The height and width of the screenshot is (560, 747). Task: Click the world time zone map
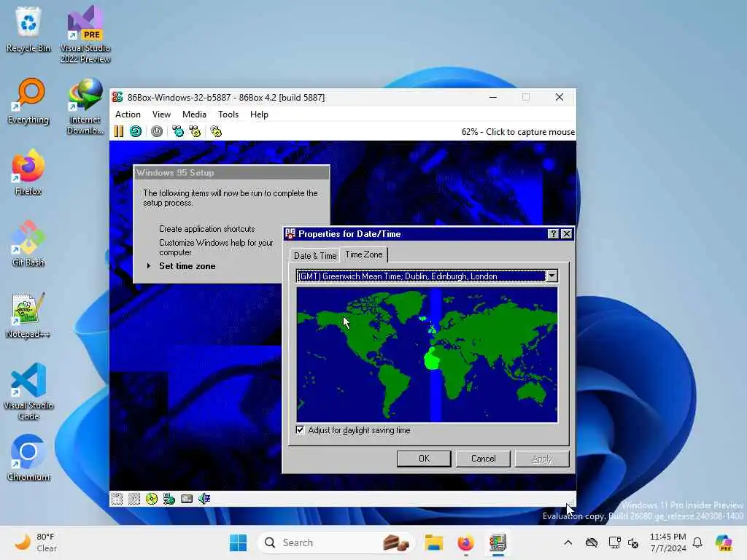pos(427,355)
